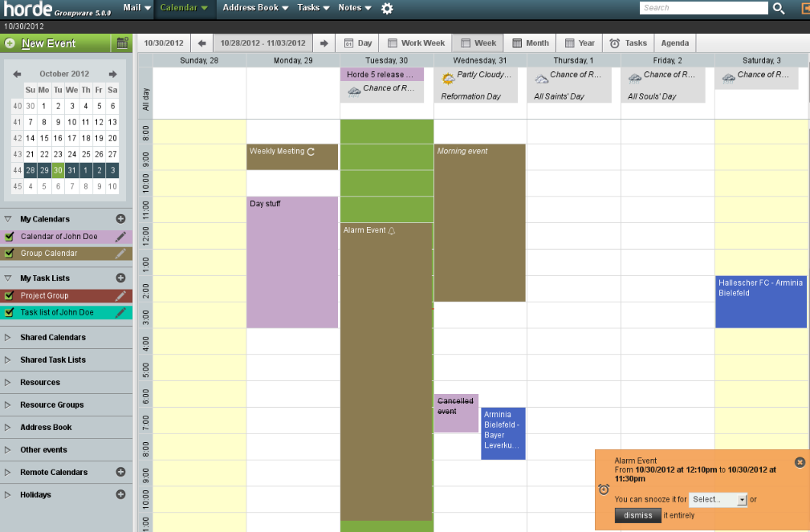
Task: Click the bell icon on Alarm Event
Action: coord(392,231)
